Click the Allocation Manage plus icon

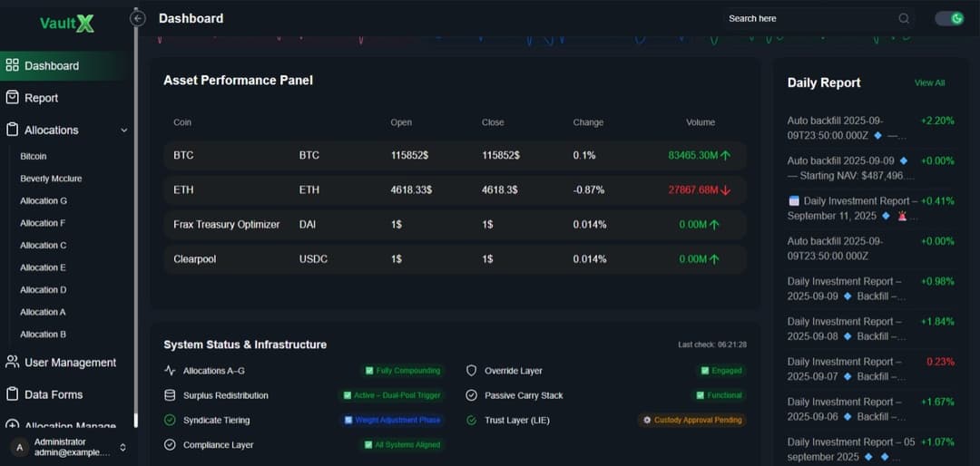12,425
